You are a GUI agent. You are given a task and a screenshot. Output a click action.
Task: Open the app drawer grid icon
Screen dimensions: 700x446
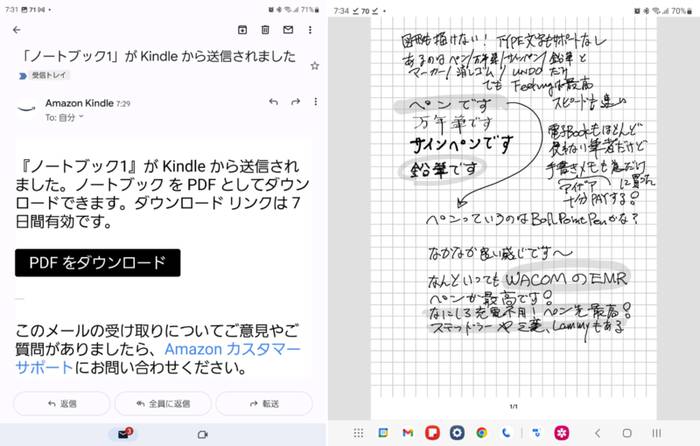[x=358, y=433]
